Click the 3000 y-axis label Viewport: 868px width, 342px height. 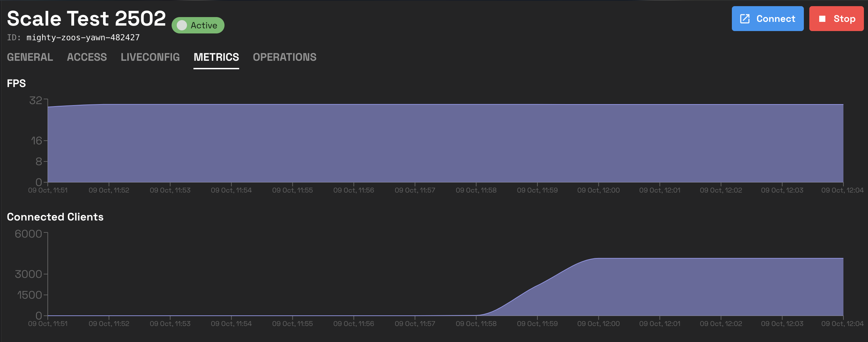click(x=28, y=274)
